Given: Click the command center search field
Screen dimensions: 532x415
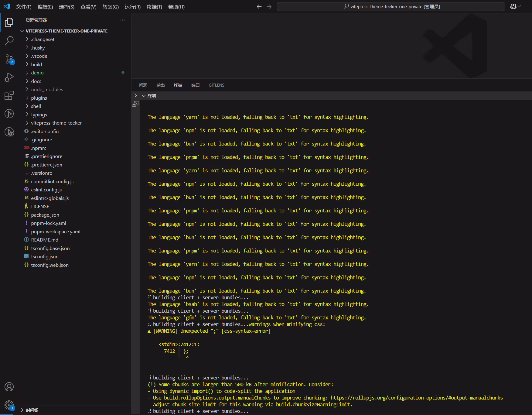Looking at the screenshot, I should 391,6.
